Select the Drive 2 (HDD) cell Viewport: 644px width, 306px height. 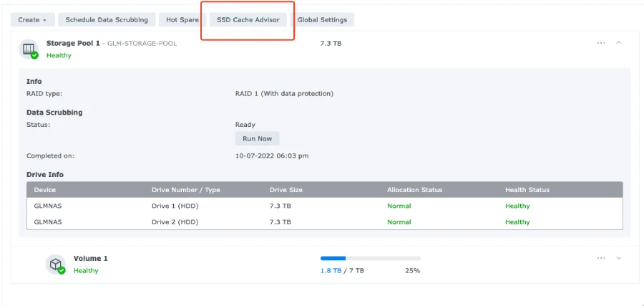[x=175, y=222]
